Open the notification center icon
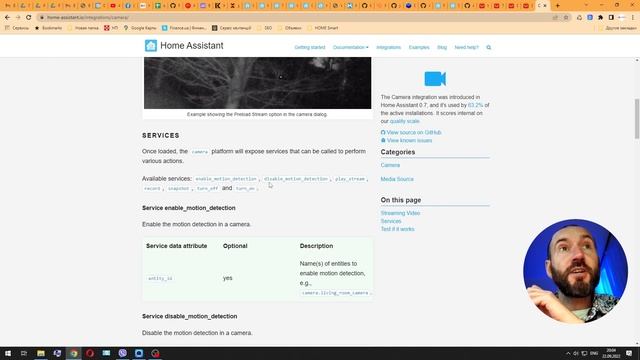This screenshot has width=640, height=360. 629,353
